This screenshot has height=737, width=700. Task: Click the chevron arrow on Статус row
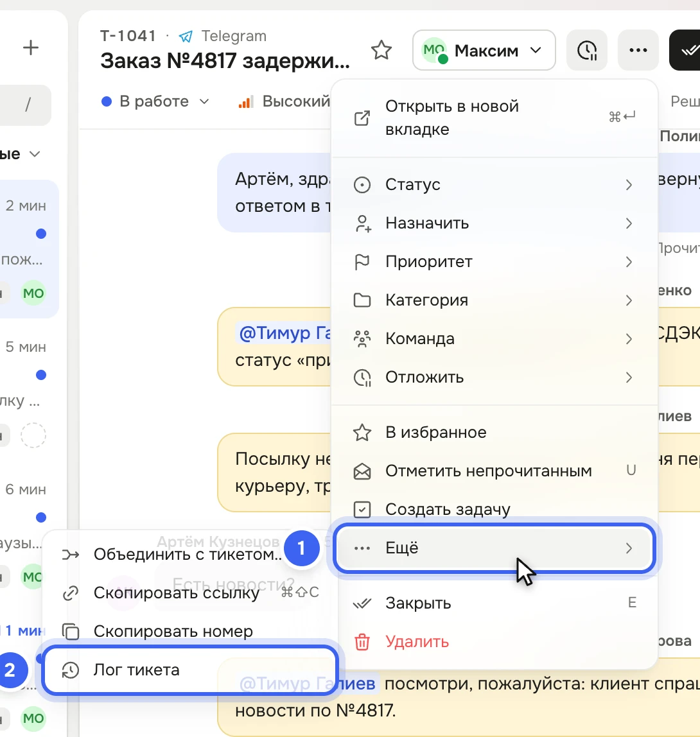629,185
